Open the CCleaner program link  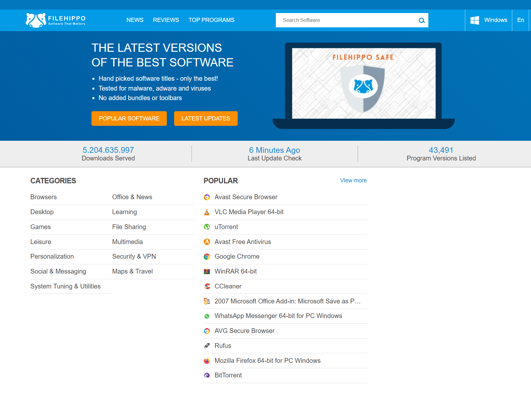tap(228, 286)
